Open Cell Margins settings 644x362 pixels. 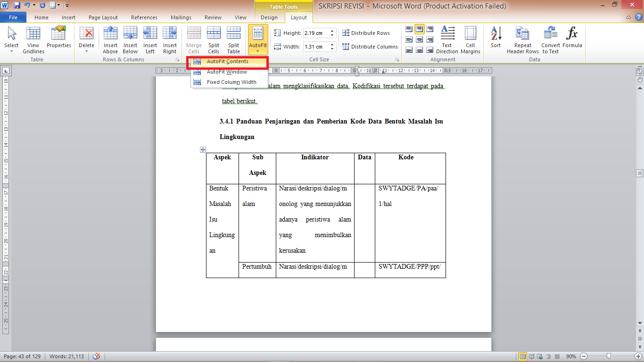tap(470, 40)
